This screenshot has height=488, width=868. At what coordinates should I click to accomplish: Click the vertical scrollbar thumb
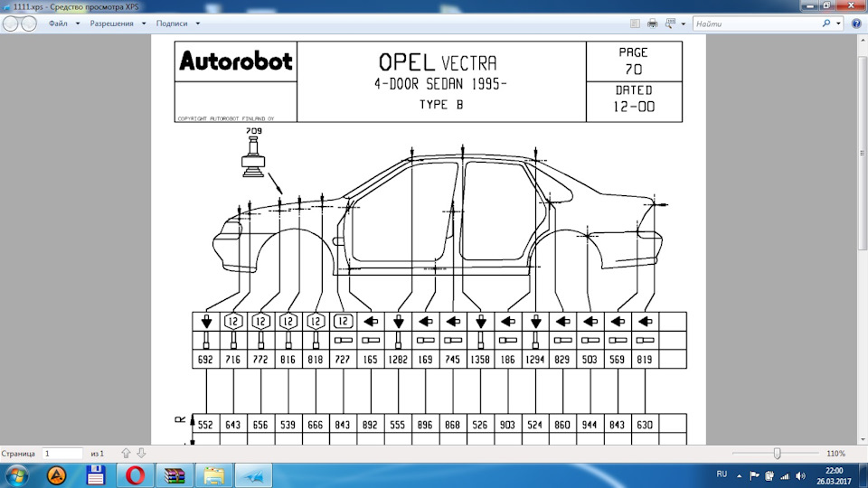[863, 154]
